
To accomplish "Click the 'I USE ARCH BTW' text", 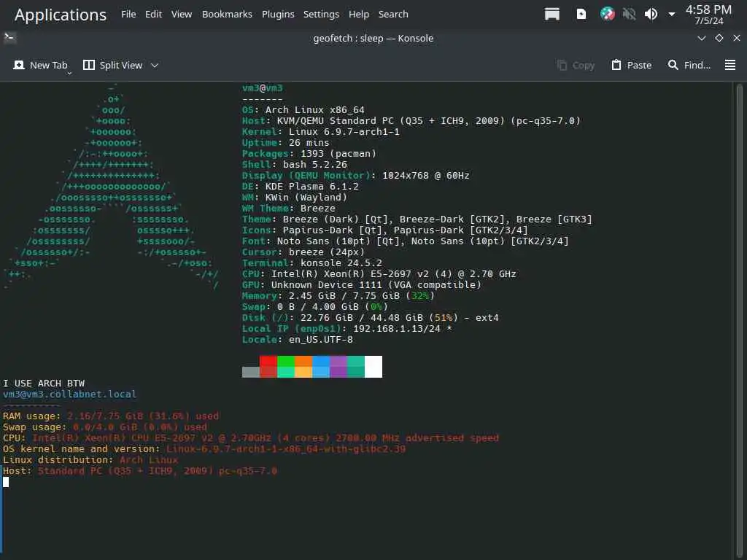I will coord(44,384).
